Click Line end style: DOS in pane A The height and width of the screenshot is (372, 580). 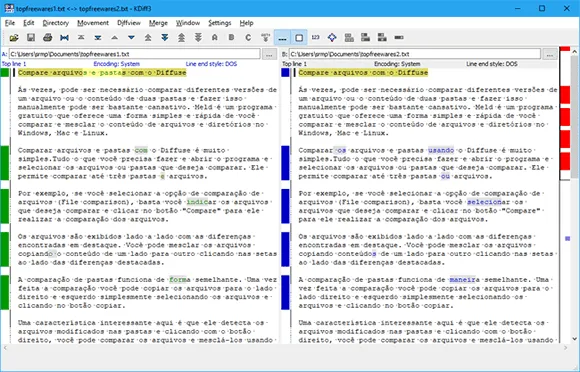point(211,64)
